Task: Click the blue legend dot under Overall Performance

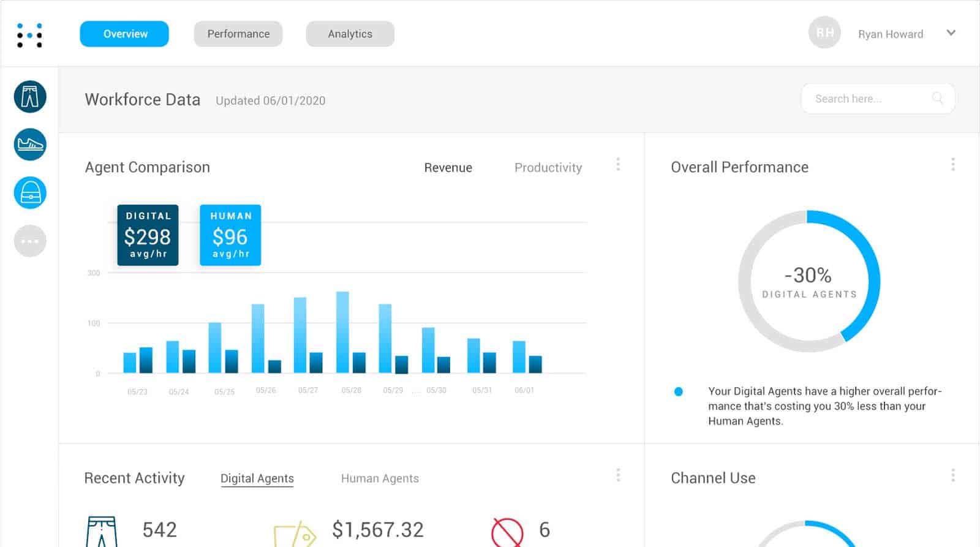Action: click(679, 391)
